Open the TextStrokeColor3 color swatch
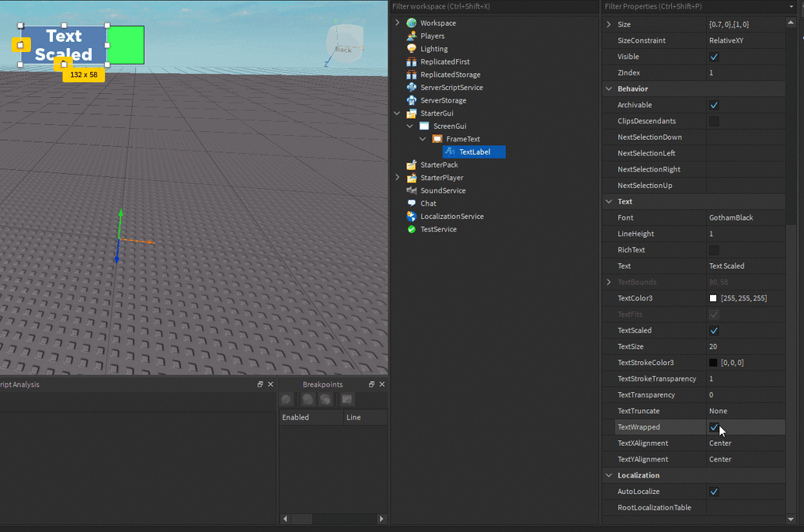Image resolution: width=804 pixels, height=532 pixels. click(713, 363)
